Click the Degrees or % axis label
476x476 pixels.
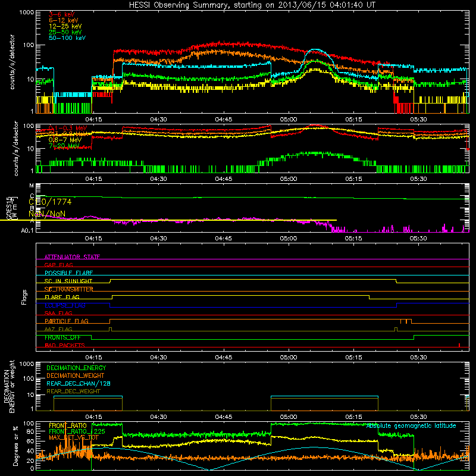15,446
